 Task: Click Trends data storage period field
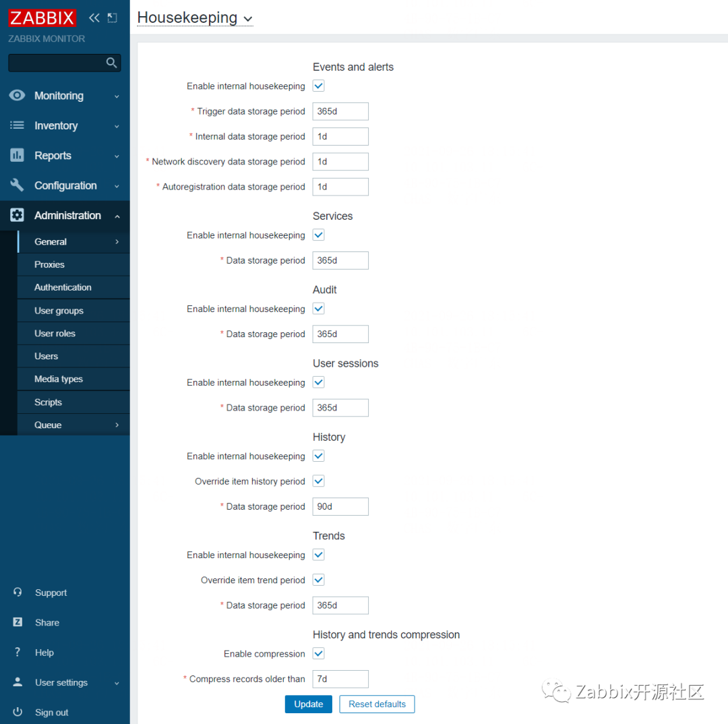[x=340, y=605]
